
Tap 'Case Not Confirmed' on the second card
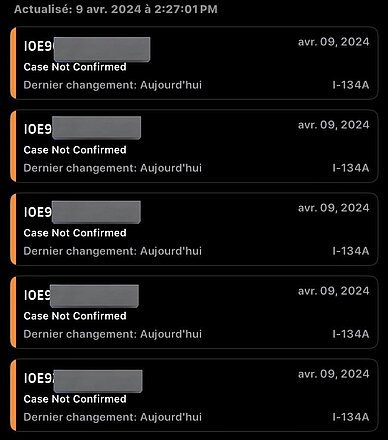pyautogui.click(x=75, y=150)
